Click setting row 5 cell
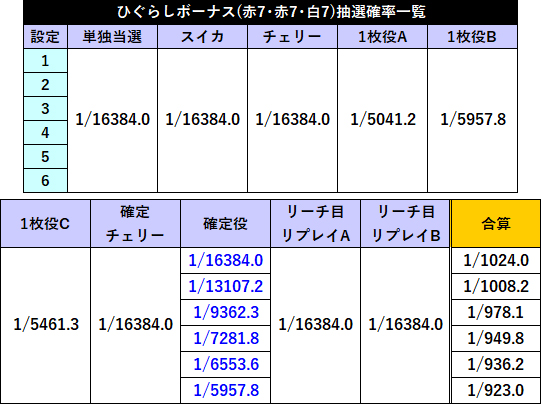This screenshot has width=541, height=404. coord(45,157)
